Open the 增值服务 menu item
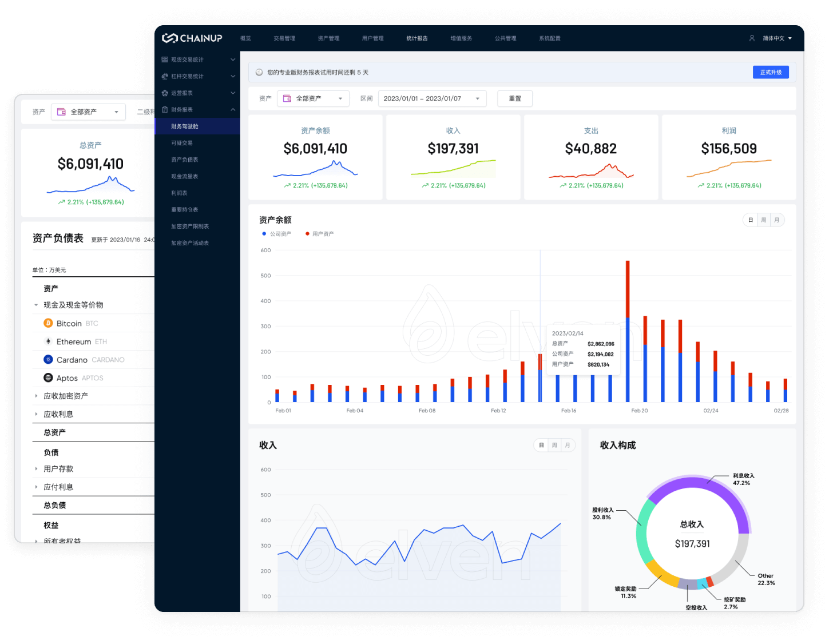Image resolution: width=833 pixels, height=644 pixels. [x=462, y=38]
